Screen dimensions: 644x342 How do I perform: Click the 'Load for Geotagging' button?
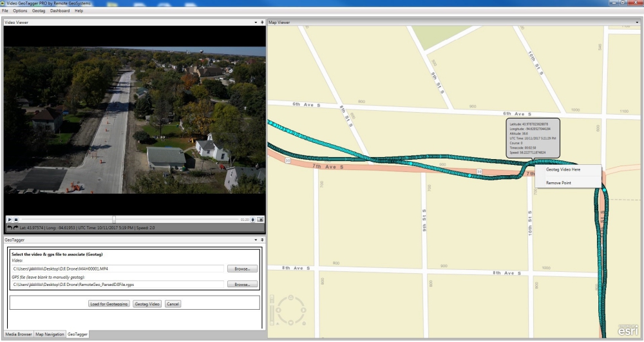click(x=109, y=303)
